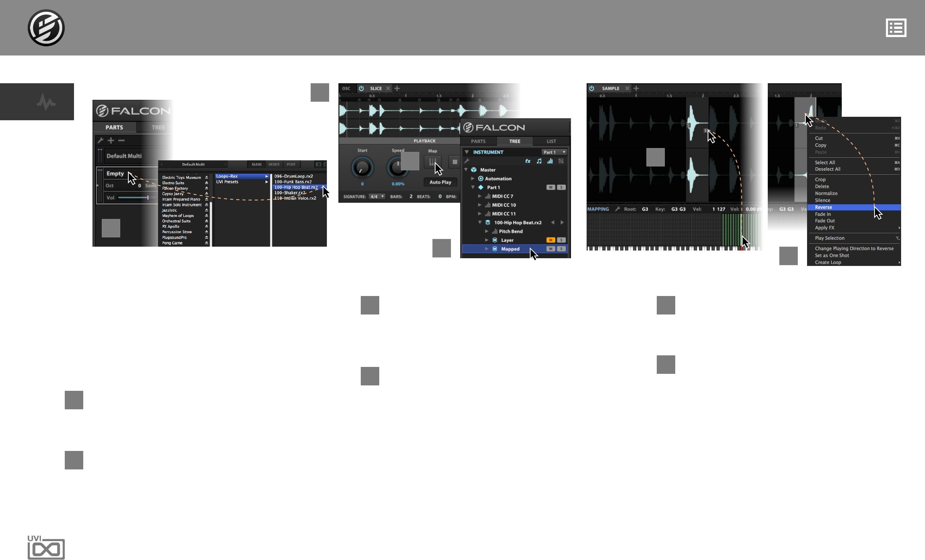Choose Reverse from the context menu

(824, 207)
